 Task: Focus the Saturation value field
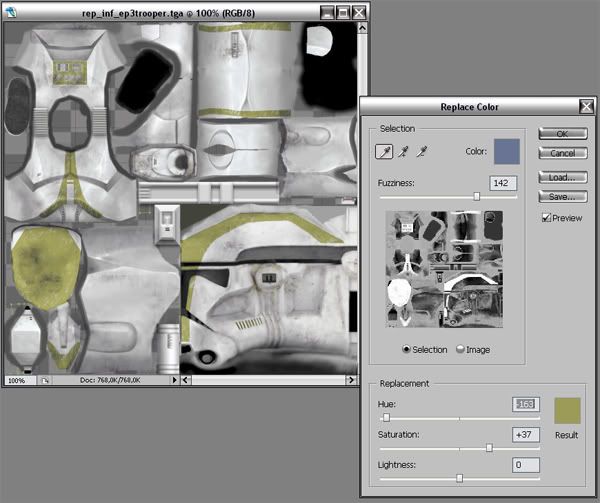pos(525,435)
